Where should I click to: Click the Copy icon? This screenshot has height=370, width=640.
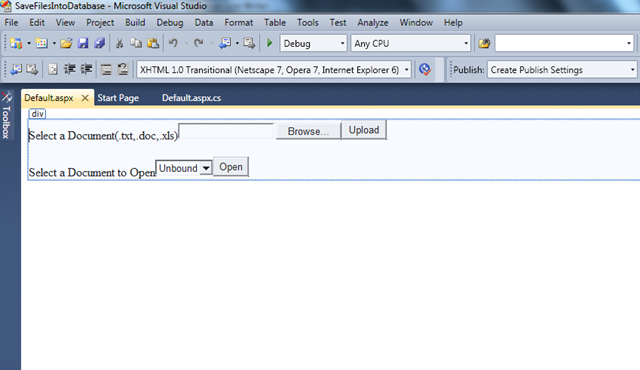pyautogui.click(x=136, y=43)
